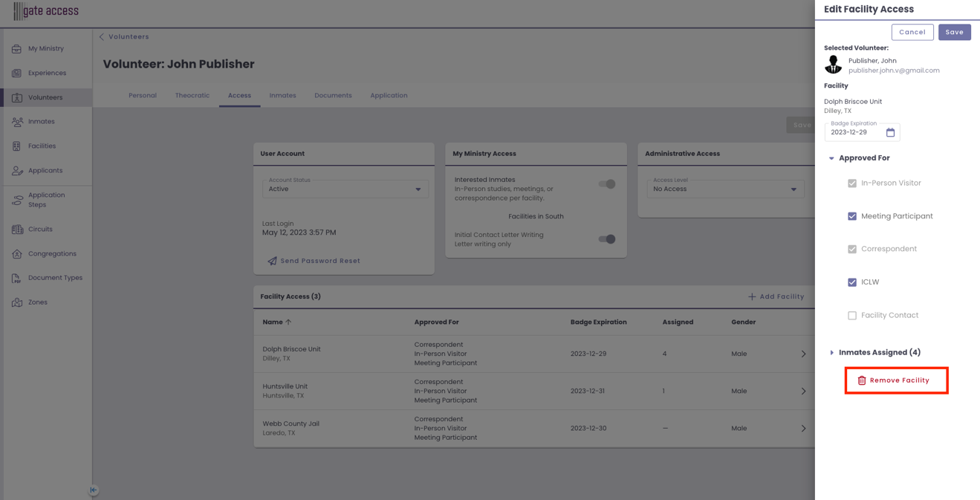Switch to the Inmates tab
The image size is (980, 500).
(x=282, y=96)
